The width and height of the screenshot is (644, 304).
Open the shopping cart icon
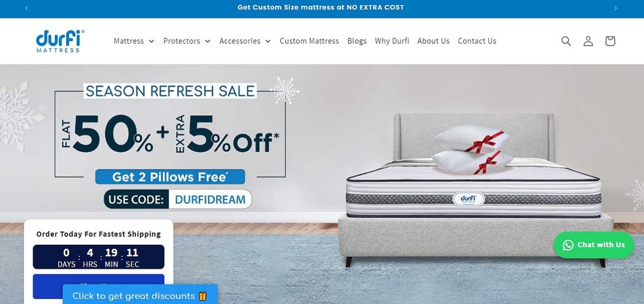pyautogui.click(x=610, y=41)
